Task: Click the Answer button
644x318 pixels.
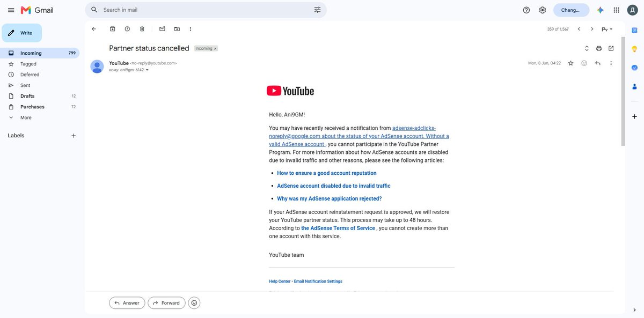Action: point(127,303)
